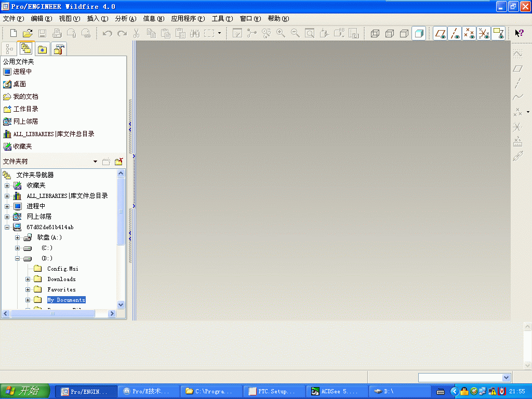Image resolution: width=532 pixels, height=399 pixels.
Task: Select the Downloads folder in tree
Action: click(x=61, y=279)
